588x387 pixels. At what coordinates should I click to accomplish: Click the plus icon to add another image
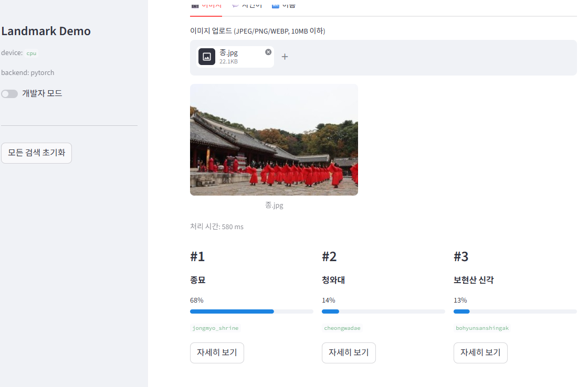(x=285, y=57)
